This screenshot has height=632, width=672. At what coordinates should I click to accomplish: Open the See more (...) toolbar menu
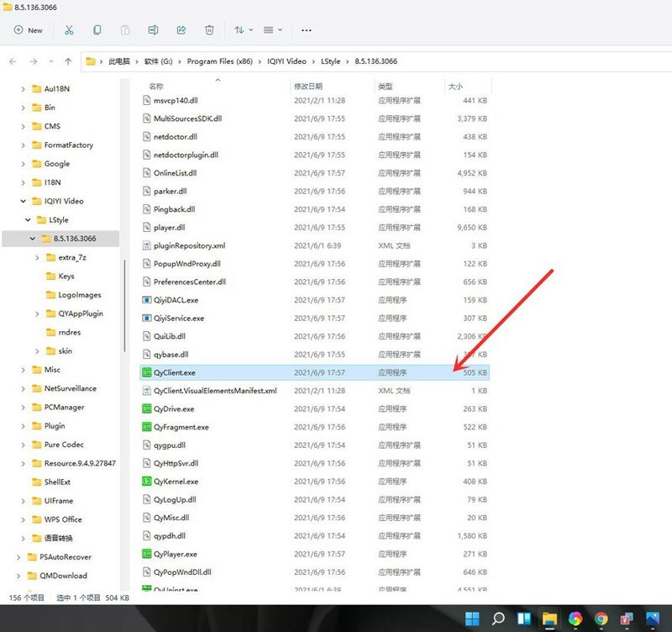point(306,30)
